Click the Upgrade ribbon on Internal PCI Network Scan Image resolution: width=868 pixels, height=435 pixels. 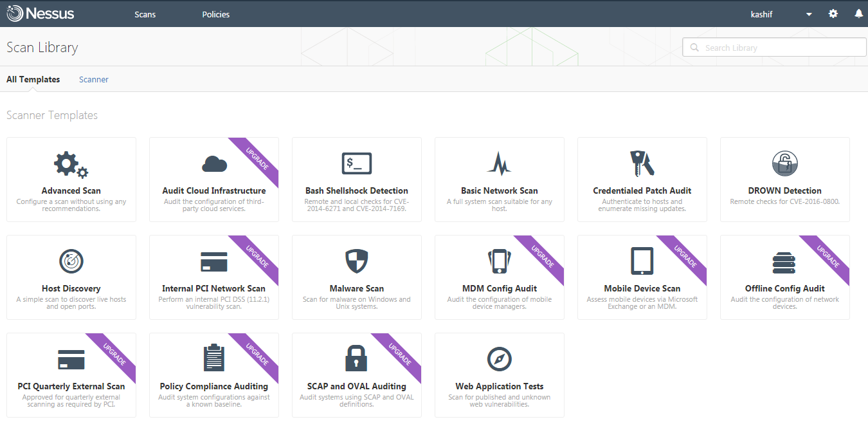coord(257,256)
